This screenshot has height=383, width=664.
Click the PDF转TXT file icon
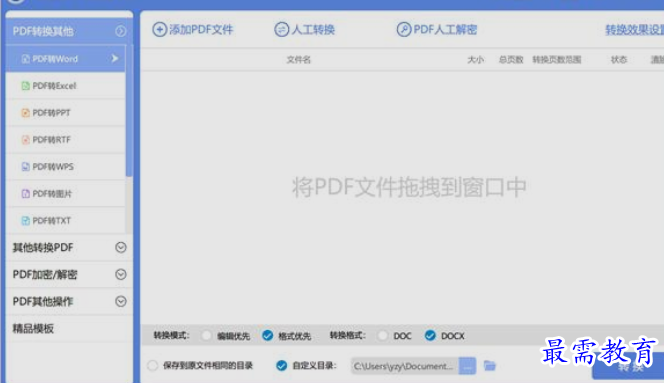26,221
